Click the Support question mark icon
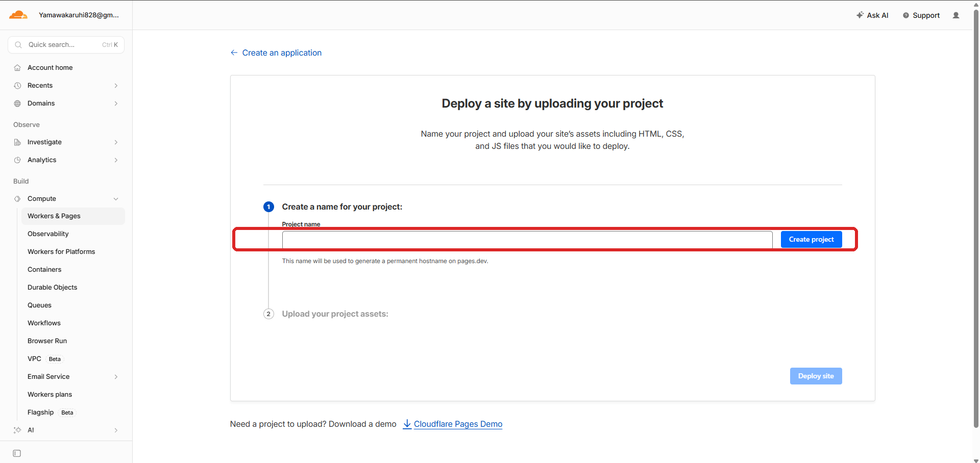This screenshot has height=463, width=980. point(906,15)
